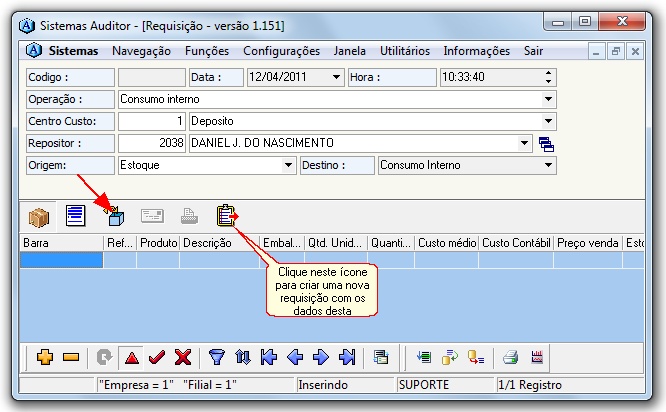Click the brown package box icon
The height and width of the screenshot is (412, 666).
pyautogui.click(x=39, y=215)
